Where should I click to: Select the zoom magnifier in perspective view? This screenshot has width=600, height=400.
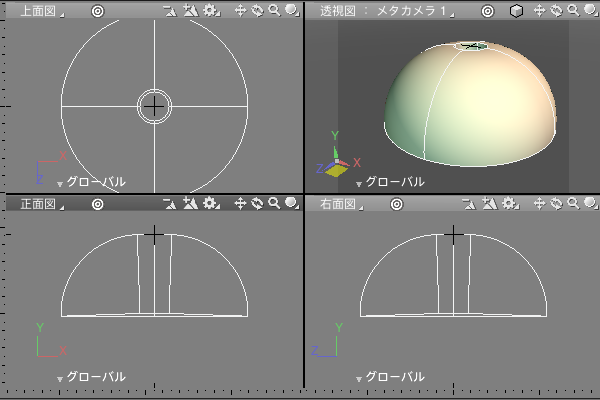click(x=573, y=11)
